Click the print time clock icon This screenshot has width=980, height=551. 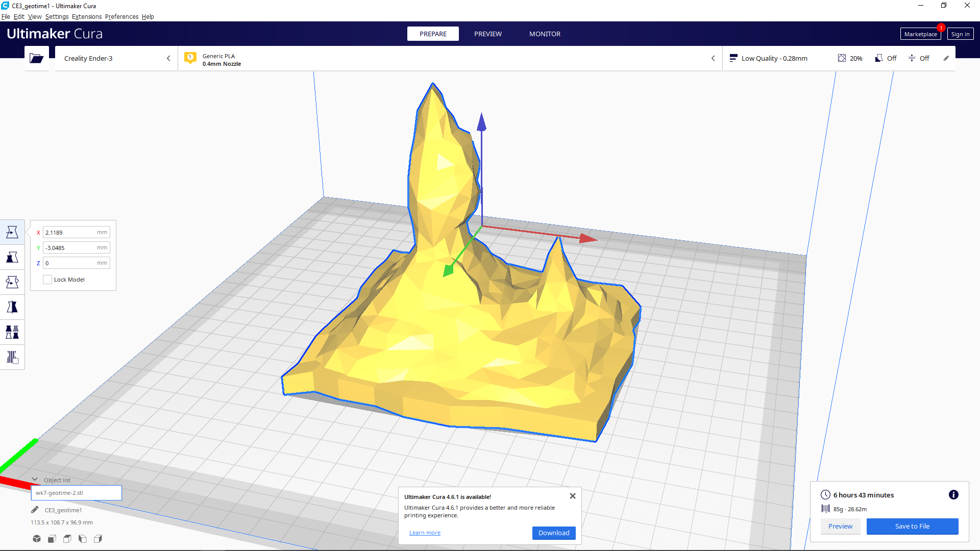(825, 495)
